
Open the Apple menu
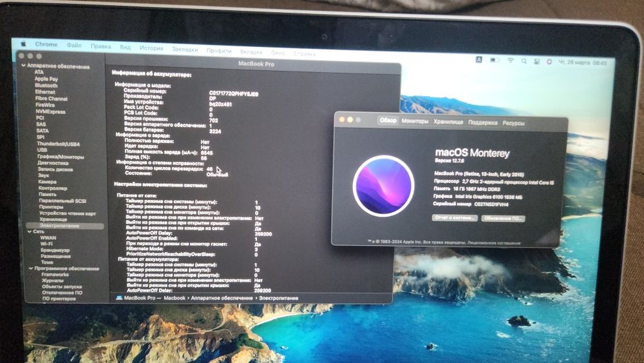(x=23, y=44)
